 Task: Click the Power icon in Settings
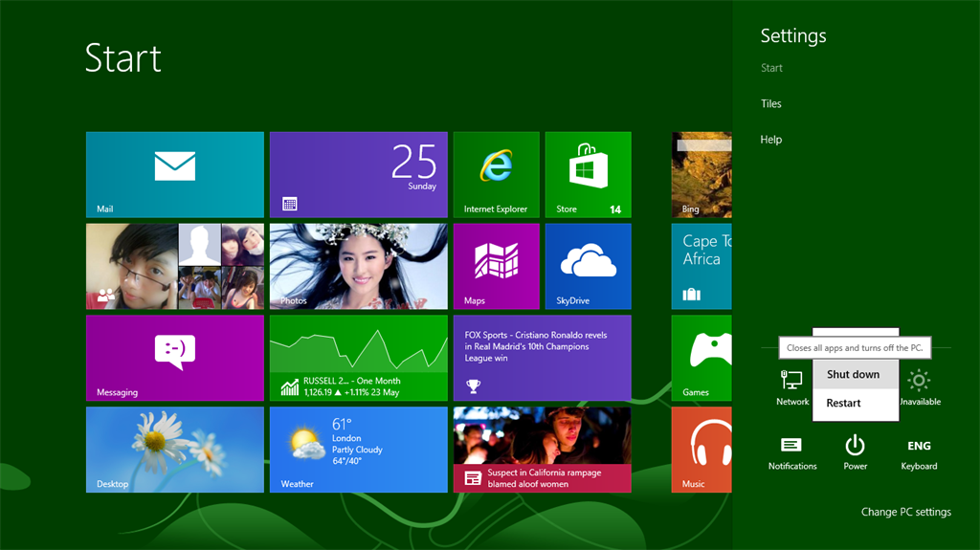pos(855,451)
